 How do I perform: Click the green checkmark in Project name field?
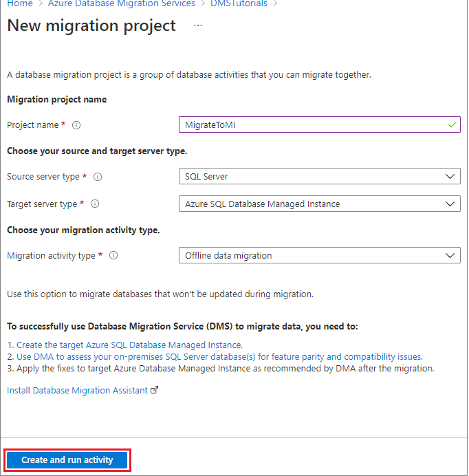(452, 125)
